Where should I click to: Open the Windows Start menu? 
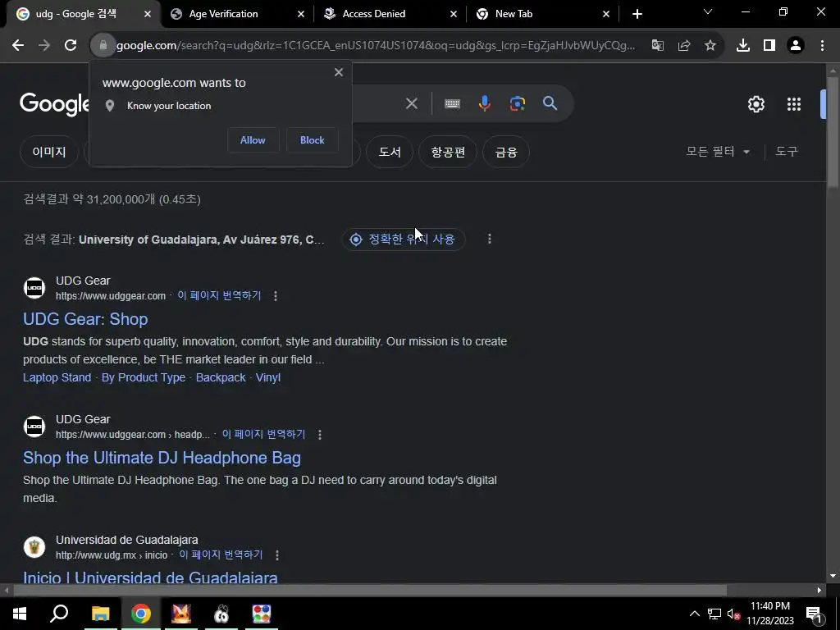tap(20, 614)
